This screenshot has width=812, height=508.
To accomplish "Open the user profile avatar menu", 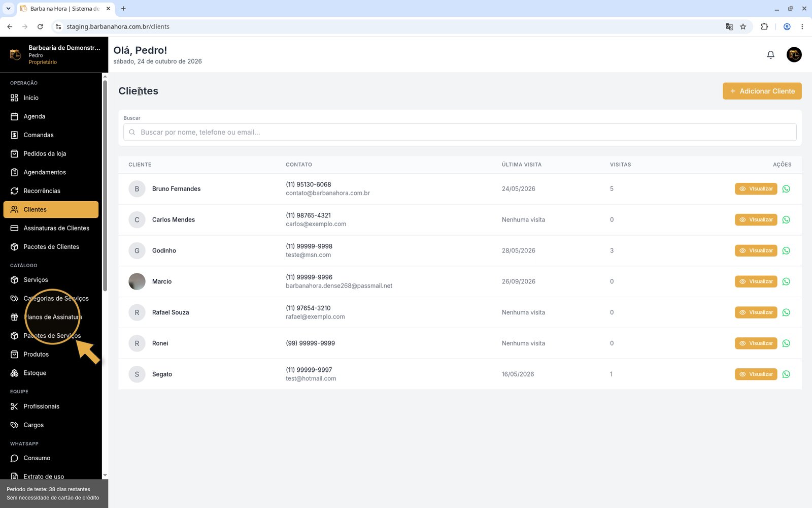I will 794,54.
